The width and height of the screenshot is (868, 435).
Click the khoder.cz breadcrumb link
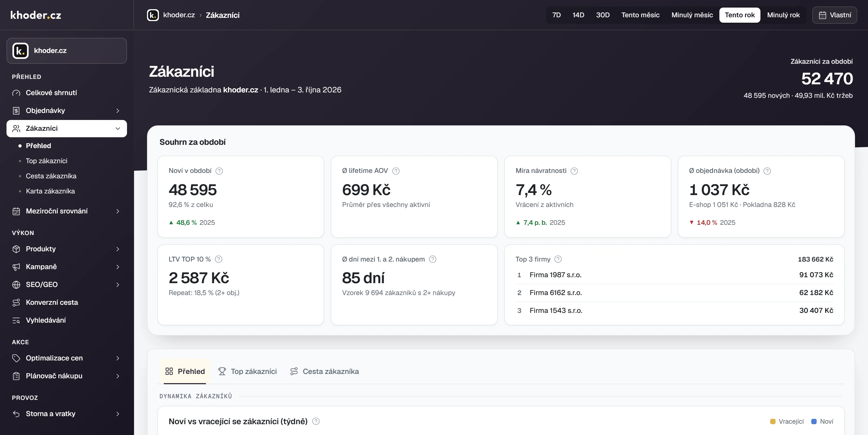(x=179, y=15)
